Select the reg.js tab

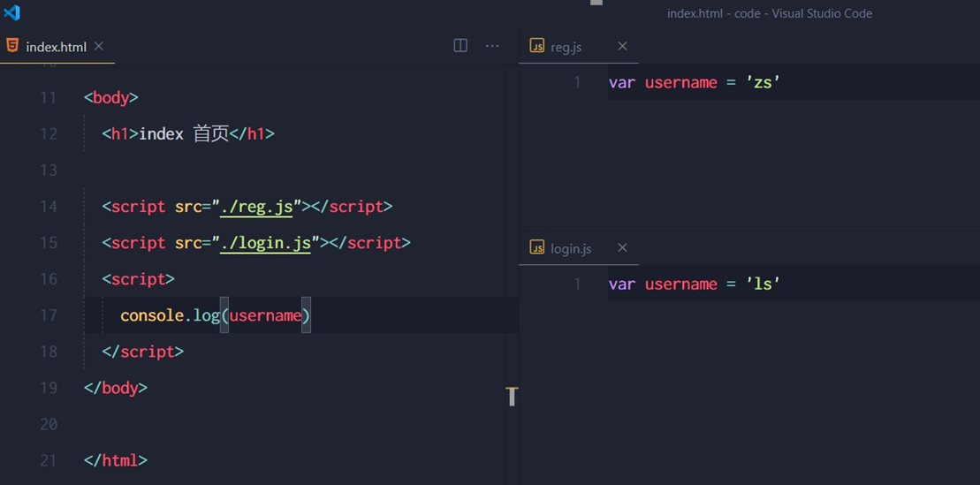566,47
